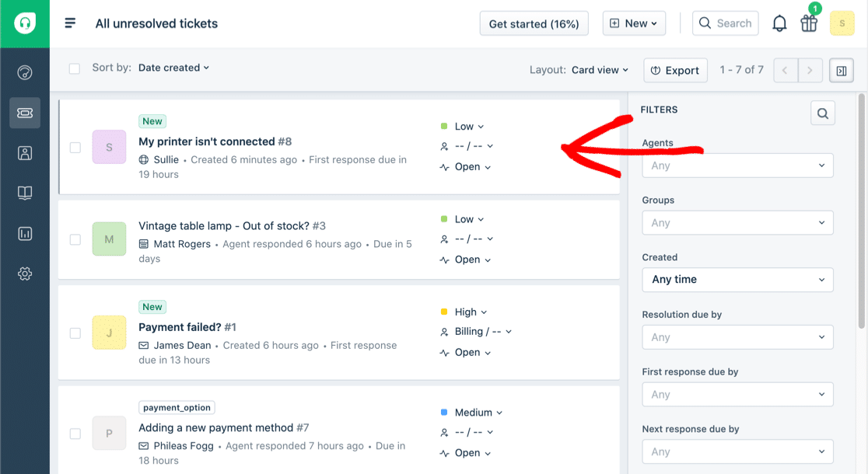Change Open status on payment method ticket
Viewport: 868px width, 474px height.
click(x=472, y=453)
